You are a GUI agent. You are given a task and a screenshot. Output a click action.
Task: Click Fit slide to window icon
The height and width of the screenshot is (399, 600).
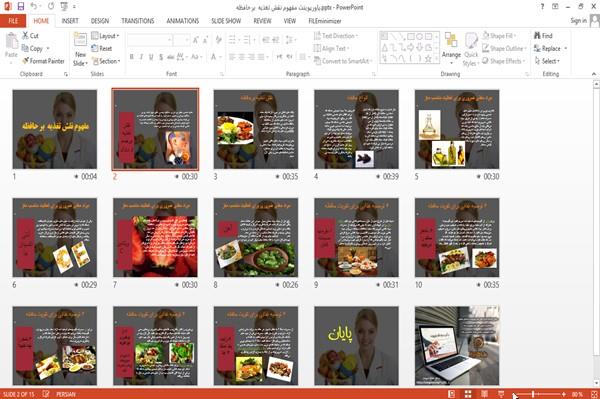594,394
